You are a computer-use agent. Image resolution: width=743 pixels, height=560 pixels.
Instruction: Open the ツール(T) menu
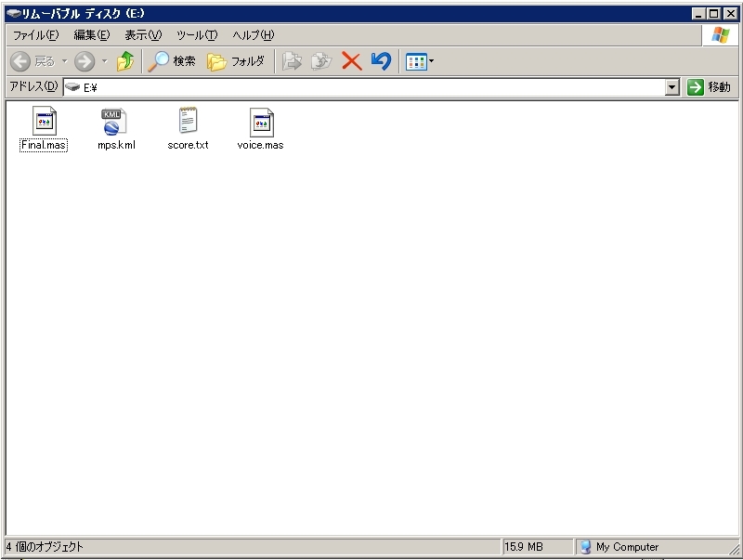(x=197, y=35)
